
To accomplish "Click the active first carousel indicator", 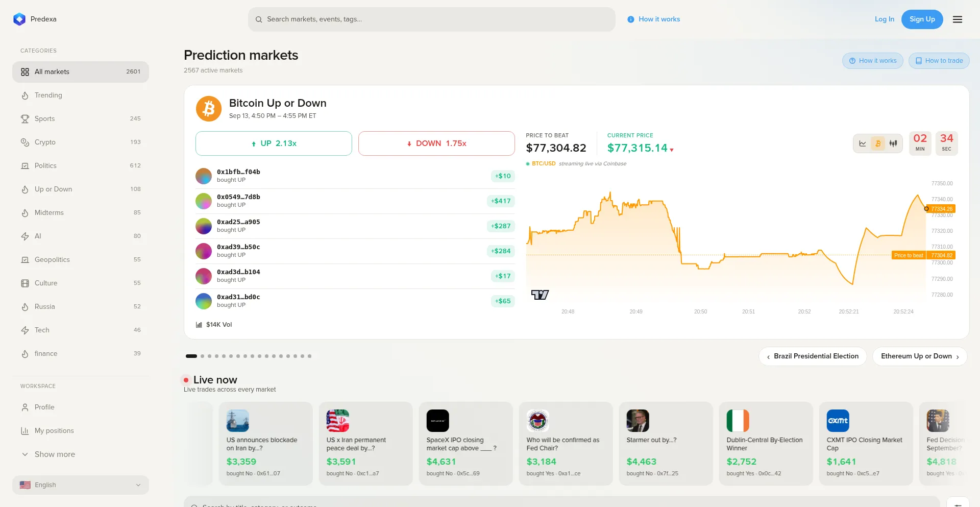I will point(191,356).
